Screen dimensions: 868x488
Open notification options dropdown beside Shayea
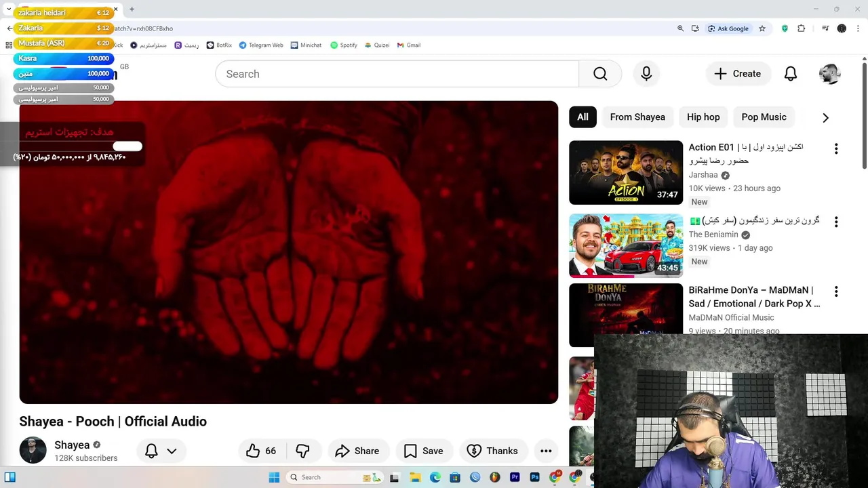161,451
